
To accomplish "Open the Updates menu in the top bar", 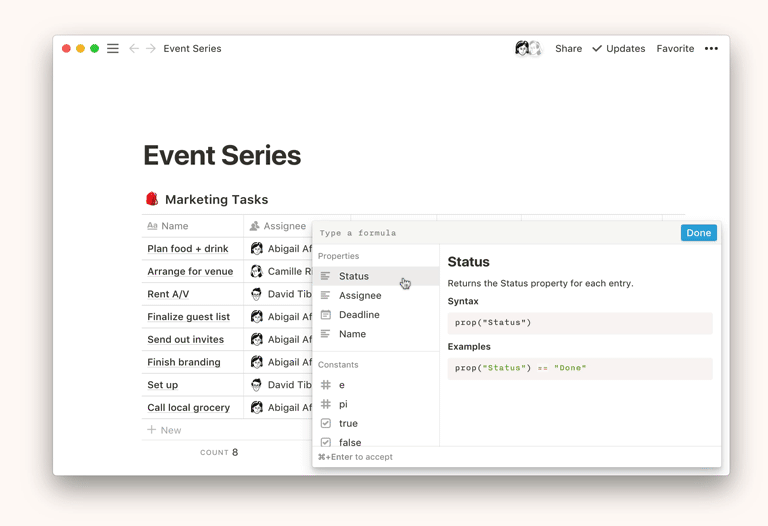I will (x=618, y=48).
